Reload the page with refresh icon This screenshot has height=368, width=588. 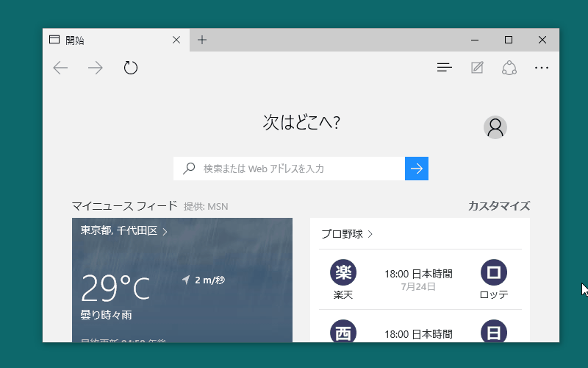click(131, 68)
